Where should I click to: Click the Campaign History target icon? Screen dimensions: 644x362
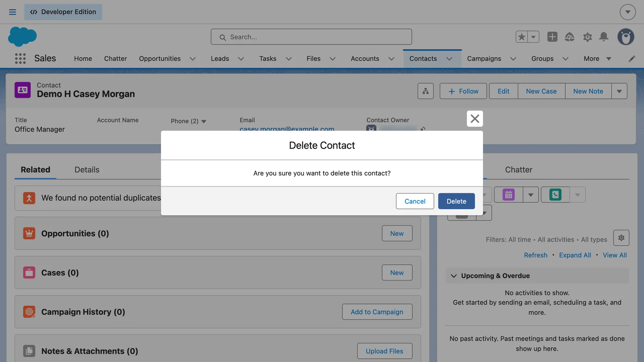click(x=29, y=312)
